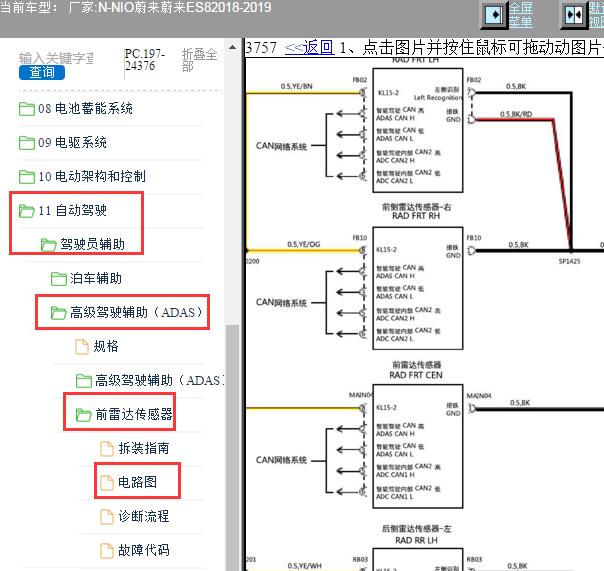Click the <<返回 back link
Viewport: 604px width, 571px height.
point(309,47)
